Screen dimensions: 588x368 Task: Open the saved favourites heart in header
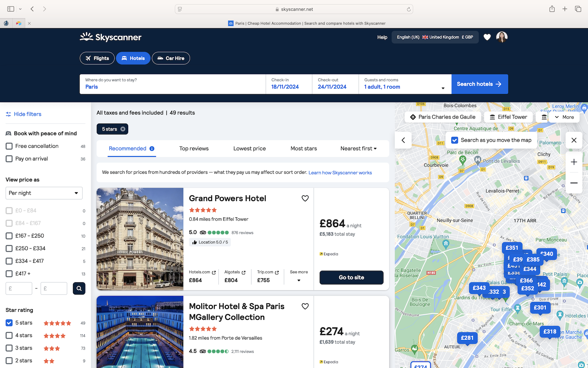coord(487,37)
